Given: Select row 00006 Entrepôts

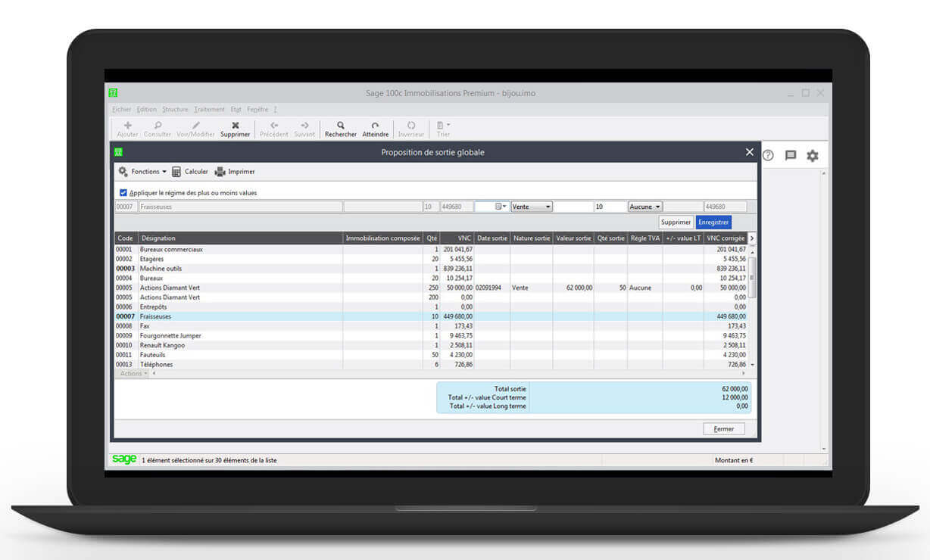Looking at the screenshot, I should [x=431, y=307].
